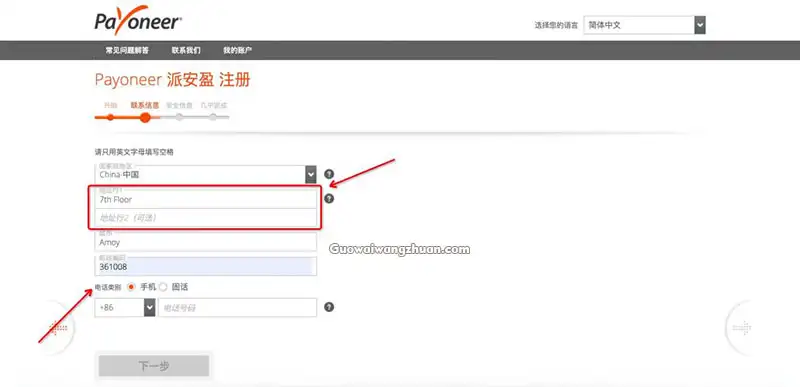Click the left previous-step arrow

pyautogui.click(x=58, y=327)
